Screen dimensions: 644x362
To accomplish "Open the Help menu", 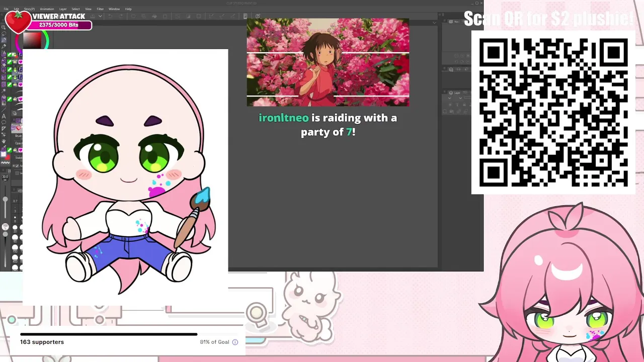I will [128, 9].
